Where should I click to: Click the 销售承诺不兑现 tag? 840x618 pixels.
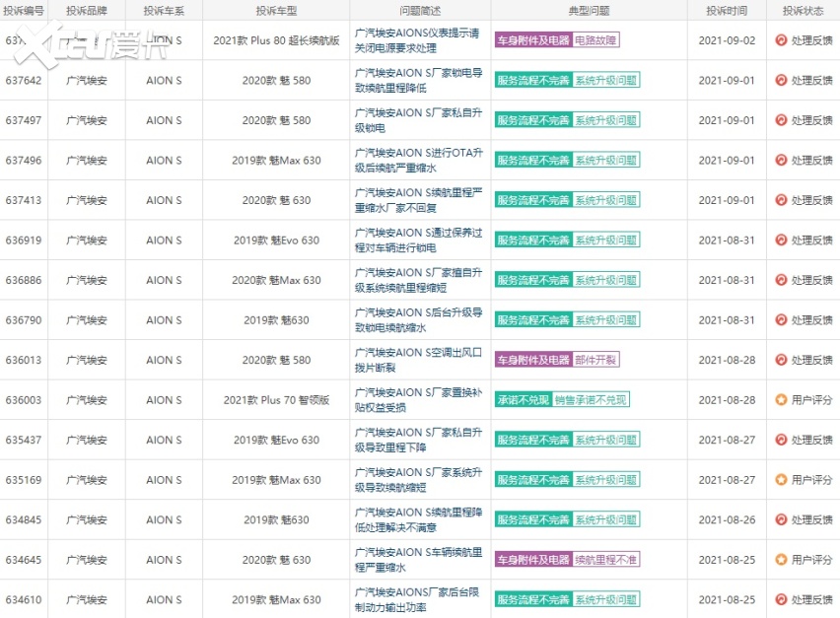pyautogui.click(x=591, y=400)
